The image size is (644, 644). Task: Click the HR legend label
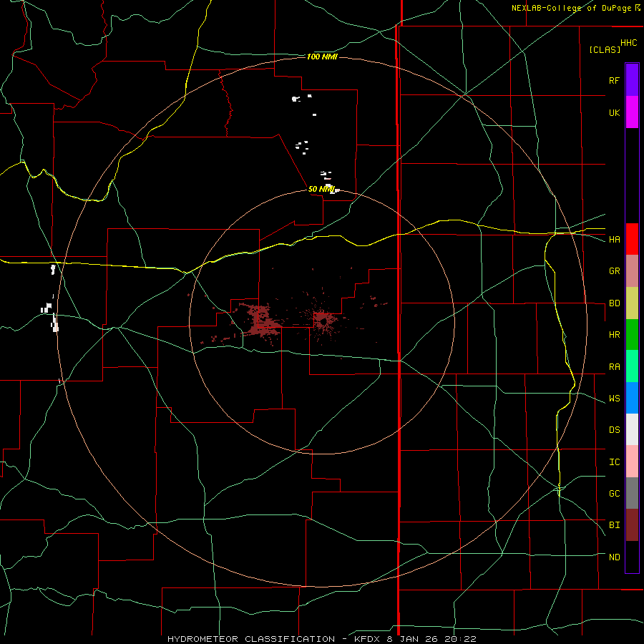point(614,335)
